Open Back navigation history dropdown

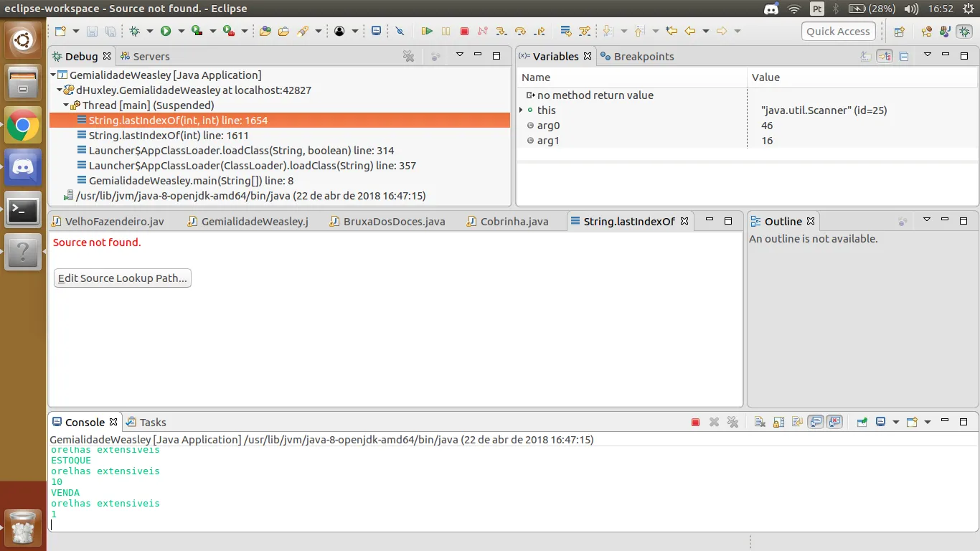pyautogui.click(x=706, y=31)
